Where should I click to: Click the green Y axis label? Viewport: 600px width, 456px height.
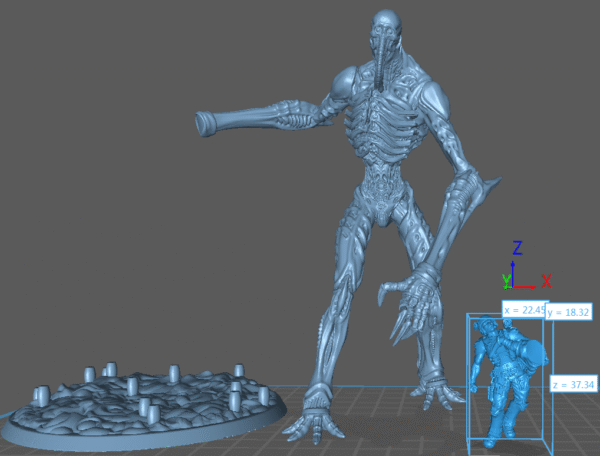click(505, 279)
